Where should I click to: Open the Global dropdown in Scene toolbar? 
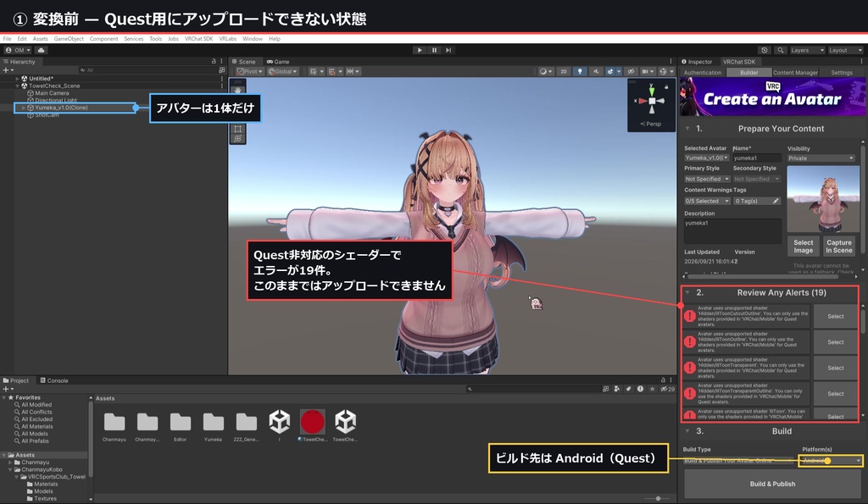[282, 71]
